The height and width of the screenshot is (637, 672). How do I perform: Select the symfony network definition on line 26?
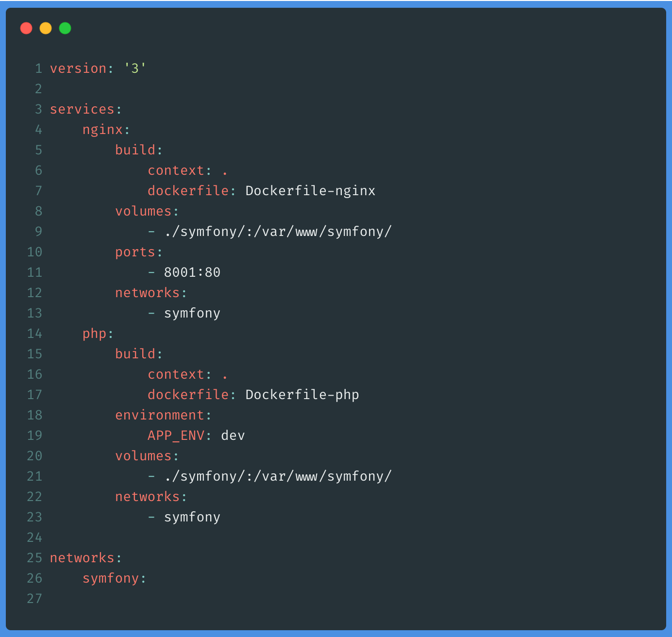point(111,578)
